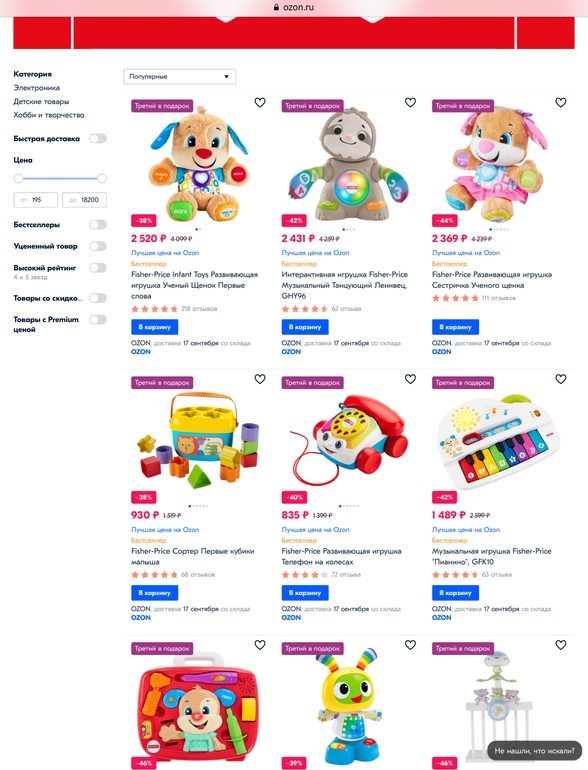Click the minimum price field showing 195

pyautogui.click(x=35, y=200)
